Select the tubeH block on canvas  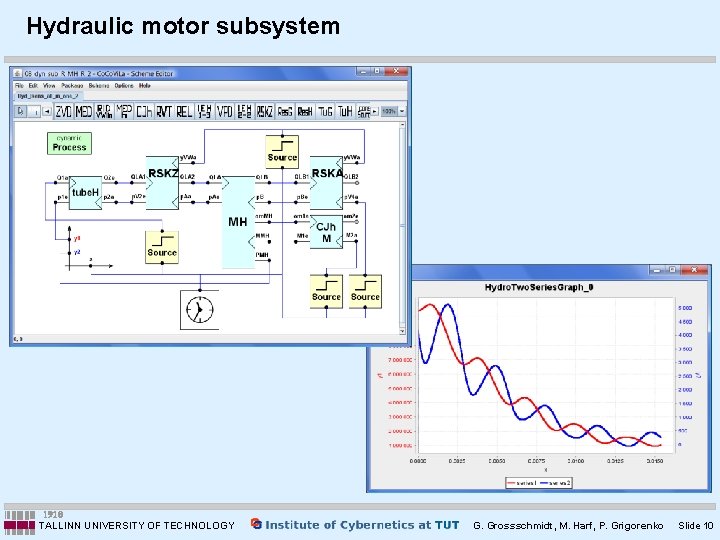click(85, 193)
